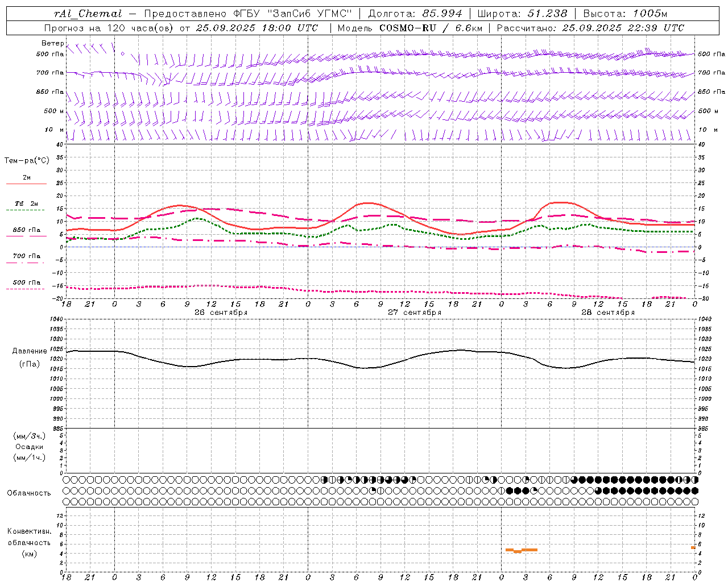Click the "26 сентября" date label
Viewport: 728px width, 582px height.
point(221,313)
